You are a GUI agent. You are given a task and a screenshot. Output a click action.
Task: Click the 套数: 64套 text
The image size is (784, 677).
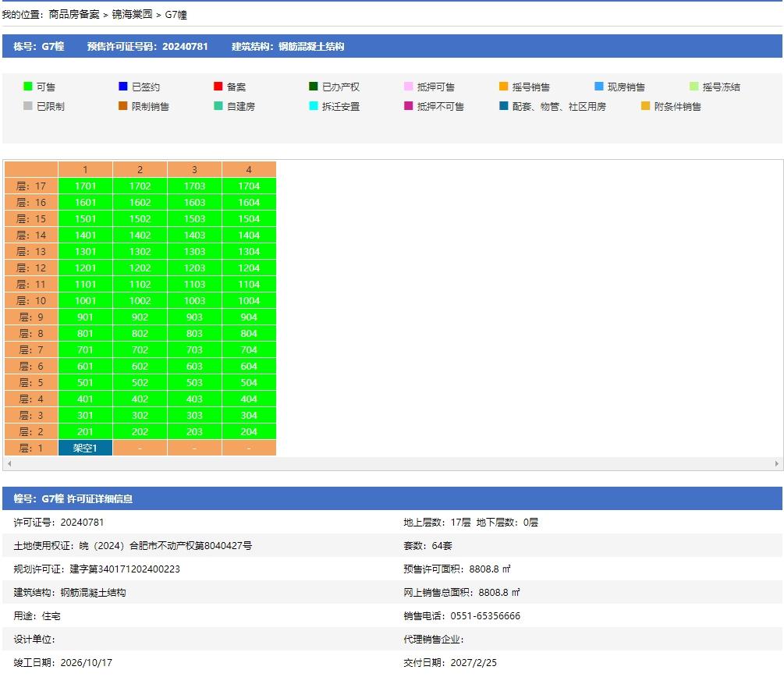coord(427,546)
